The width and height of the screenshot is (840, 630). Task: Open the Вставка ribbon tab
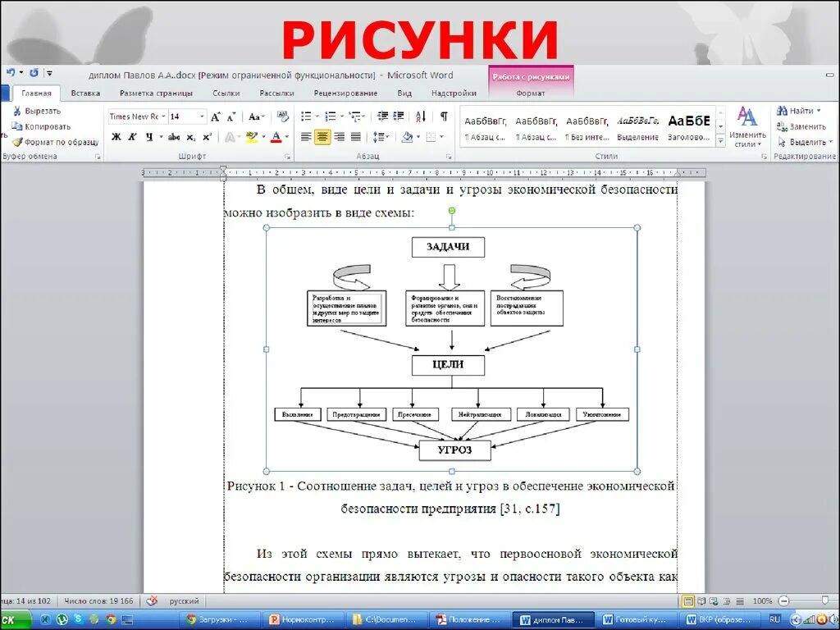point(85,94)
